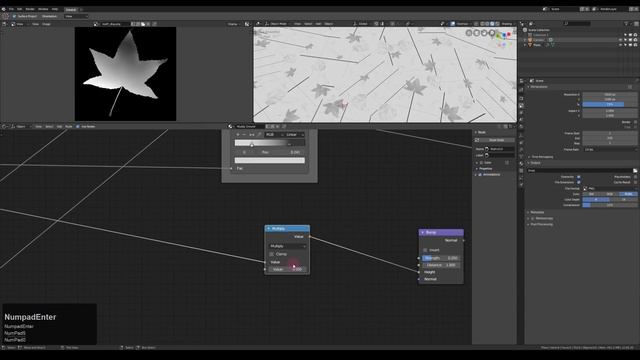Screen dimensions: 640x360
Task: Open the ColorRamp RGB color mode dropdown
Action: click(x=274, y=135)
